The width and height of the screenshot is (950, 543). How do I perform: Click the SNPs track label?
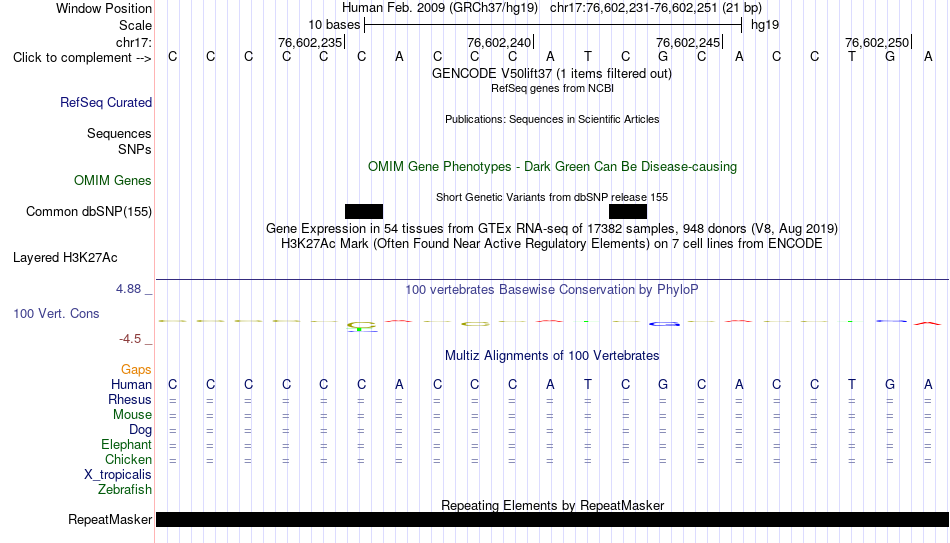[135, 149]
